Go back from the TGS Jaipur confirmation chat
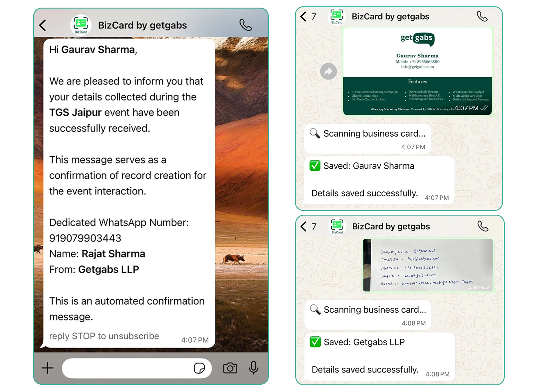 tap(43, 25)
